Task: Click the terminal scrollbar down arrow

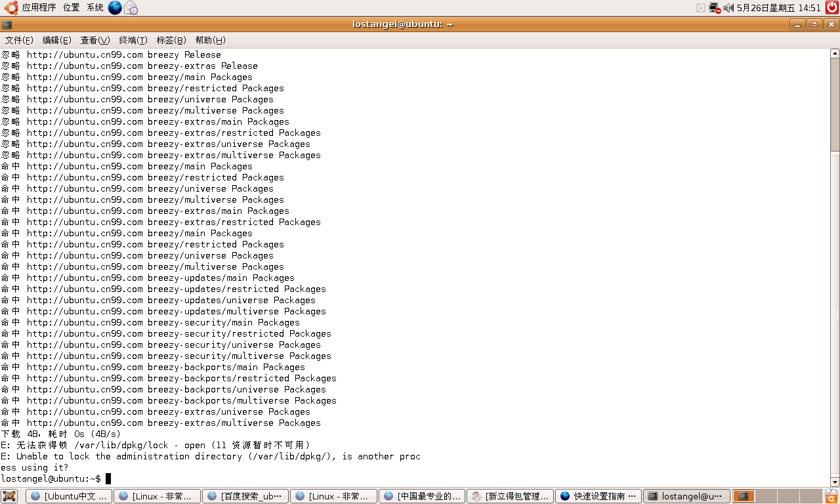Action: pyautogui.click(x=835, y=482)
